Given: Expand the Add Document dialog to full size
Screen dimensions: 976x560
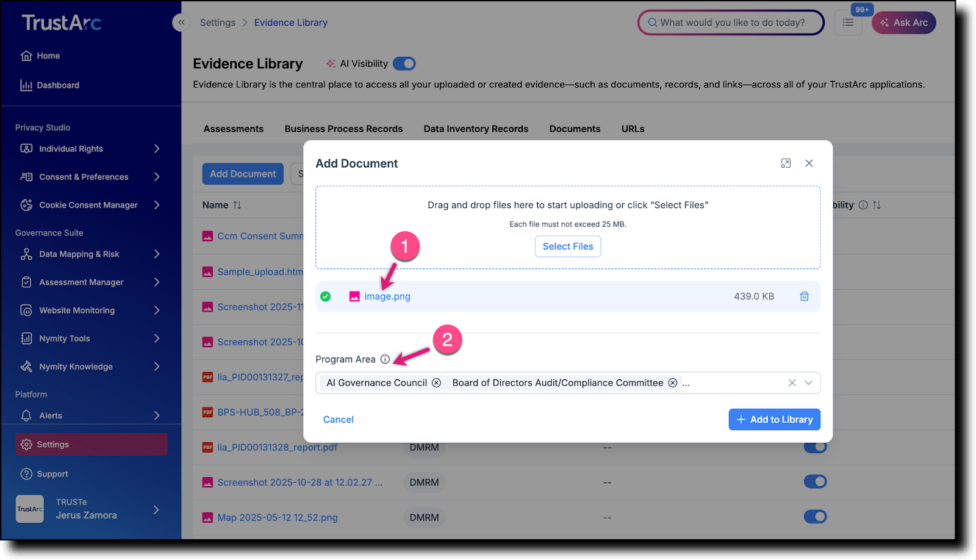Looking at the screenshot, I should pyautogui.click(x=786, y=163).
